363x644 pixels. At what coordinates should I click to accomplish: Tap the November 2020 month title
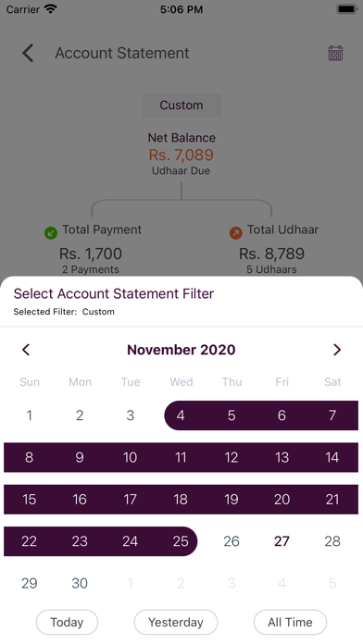(x=181, y=350)
